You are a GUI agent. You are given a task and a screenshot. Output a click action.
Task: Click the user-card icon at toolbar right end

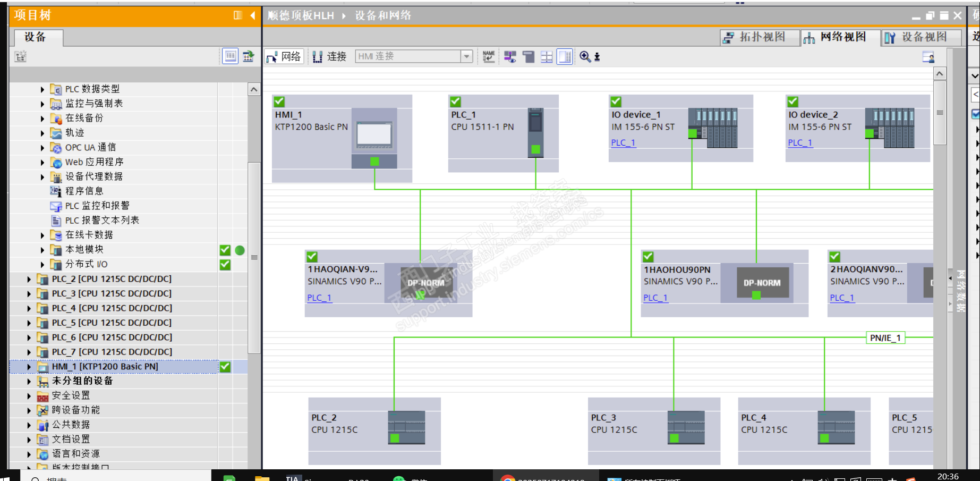928,57
